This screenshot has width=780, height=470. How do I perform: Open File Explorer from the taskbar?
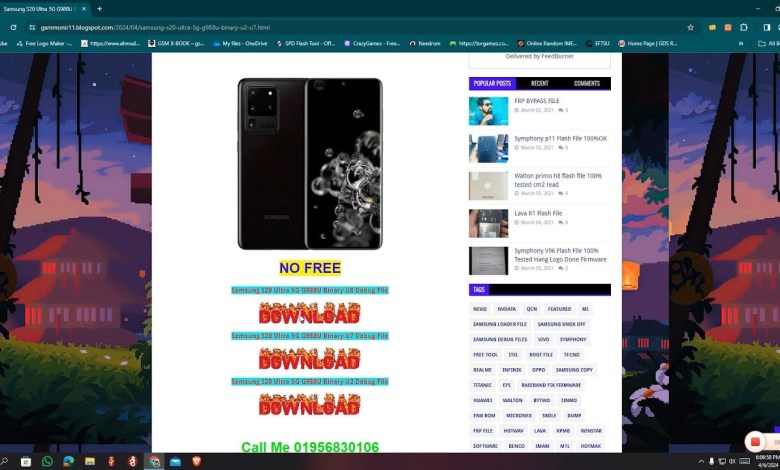click(x=90, y=461)
